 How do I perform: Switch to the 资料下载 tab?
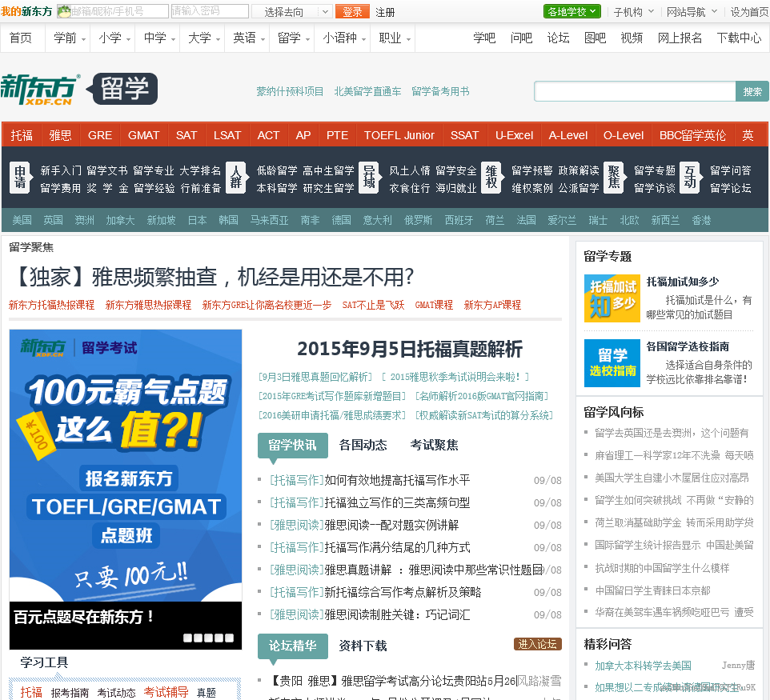coord(363,646)
